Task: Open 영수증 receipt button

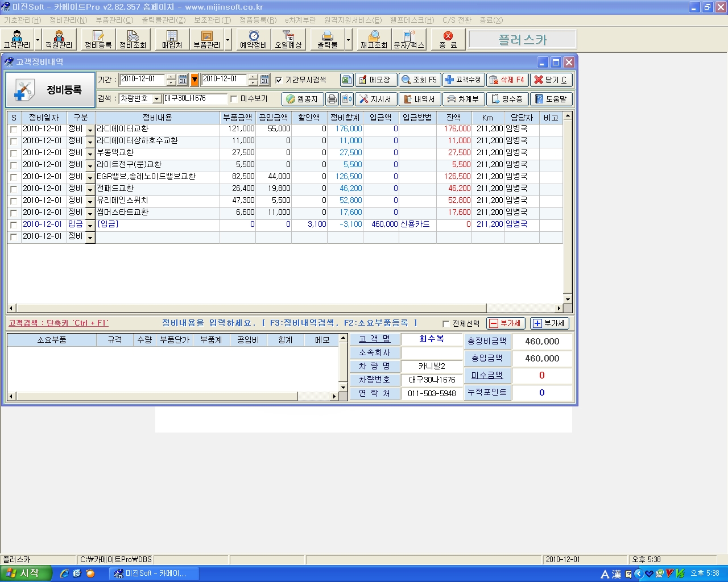Action: 507,99
